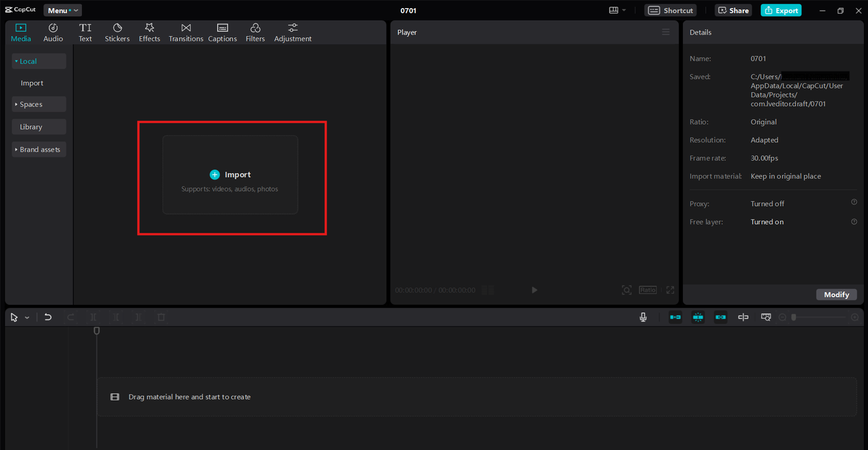Click the project title 0701
868x450 pixels.
pos(408,10)
